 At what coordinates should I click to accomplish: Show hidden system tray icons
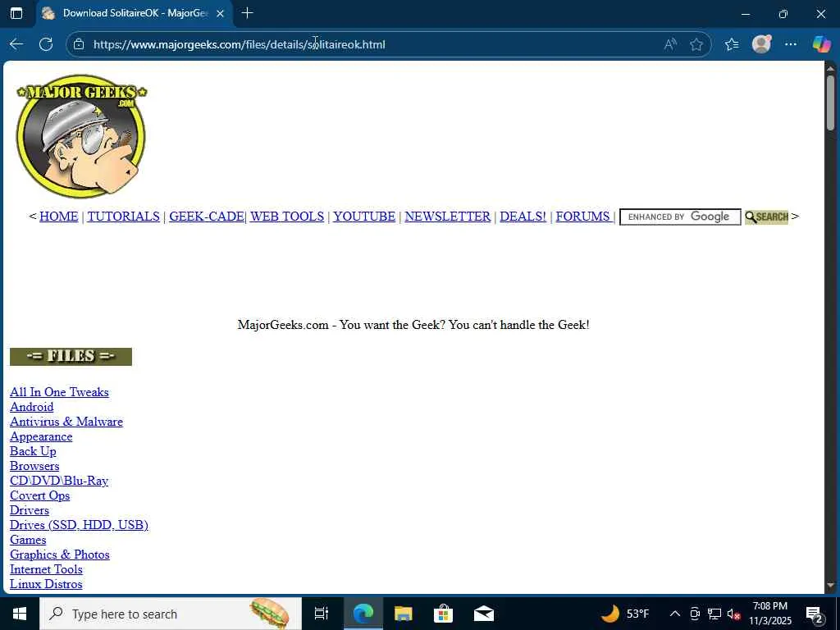(675, 614)
